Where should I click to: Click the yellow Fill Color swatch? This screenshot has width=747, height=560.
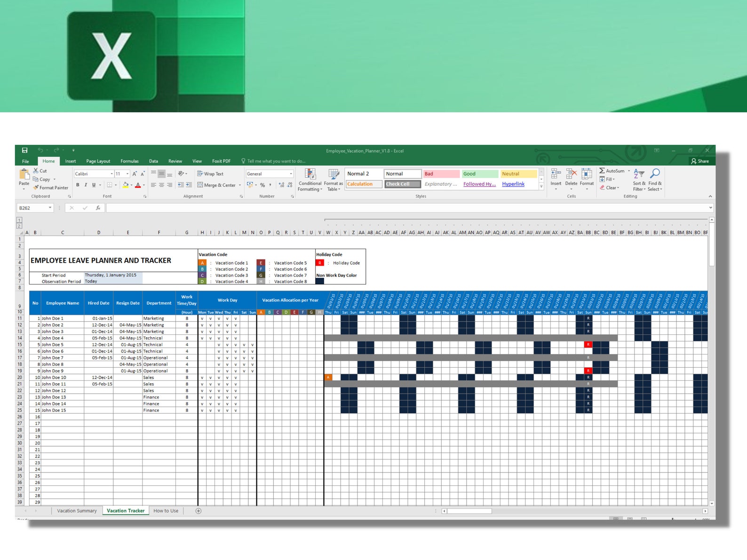(125, 185)
